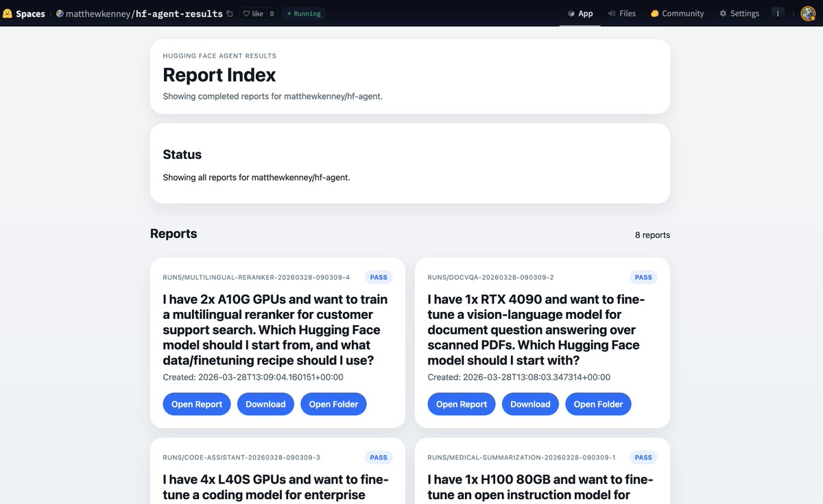Like this space with the heart button
823x504 pixels.
click(252, 14)
